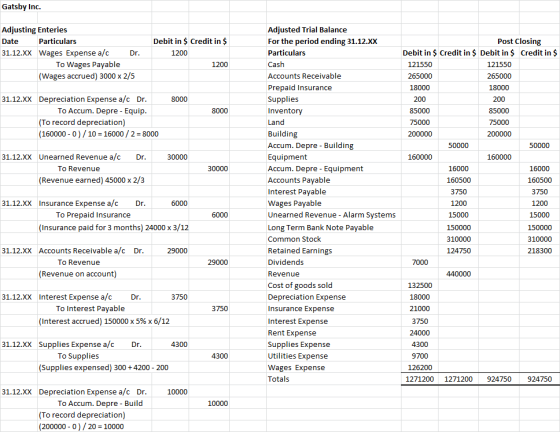Click the 'Dividends' account label
Screen dimensions: 560x432
[286, 262]
